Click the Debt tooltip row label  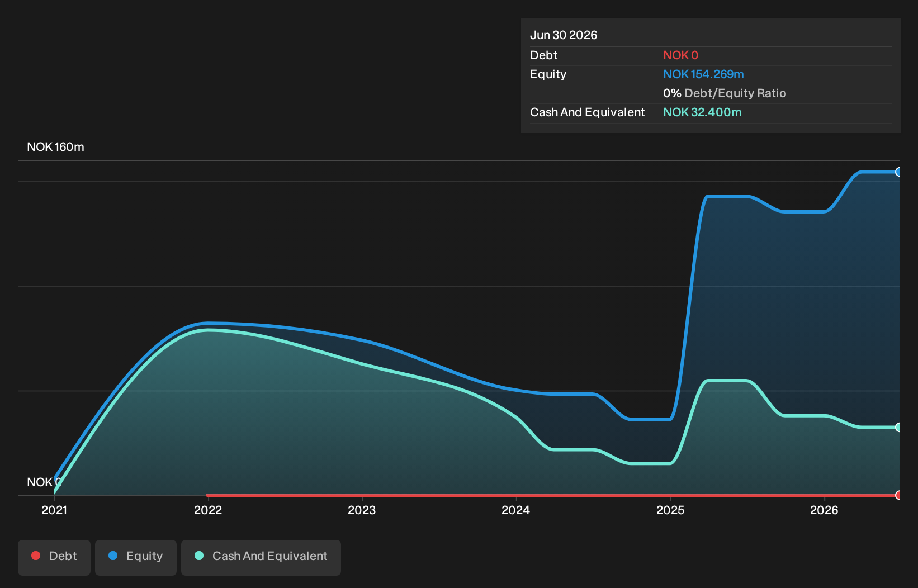tap(544, 55)
